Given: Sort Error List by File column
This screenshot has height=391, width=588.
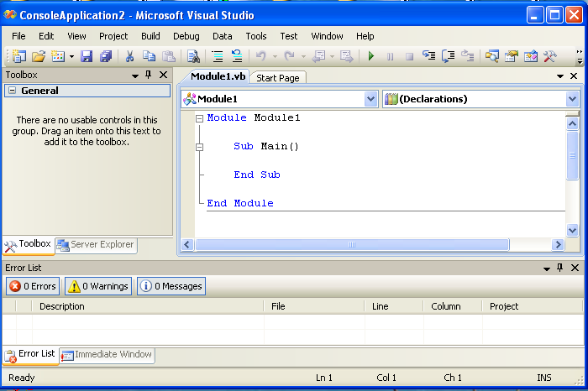Looking at the screenshot, I should point(314,306).
